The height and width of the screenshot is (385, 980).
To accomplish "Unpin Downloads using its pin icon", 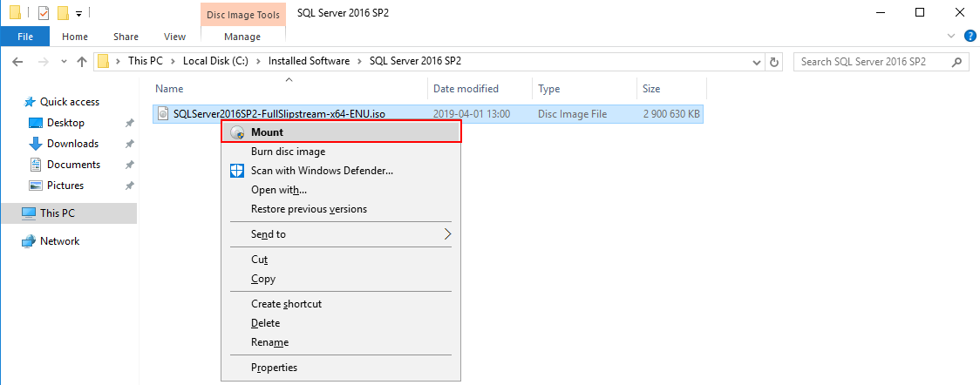I will pyautogui.click(x=129, y=144).
